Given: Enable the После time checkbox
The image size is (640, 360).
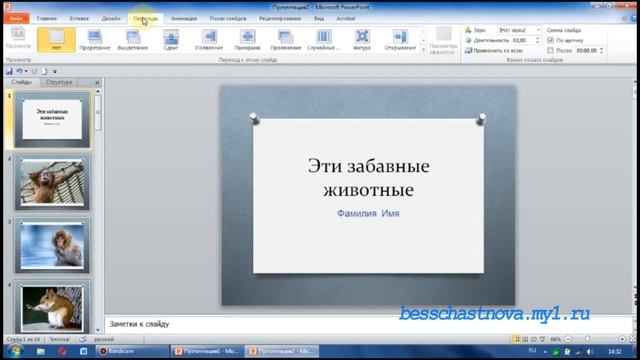Looking at the screenshot, I should (550, 51).
